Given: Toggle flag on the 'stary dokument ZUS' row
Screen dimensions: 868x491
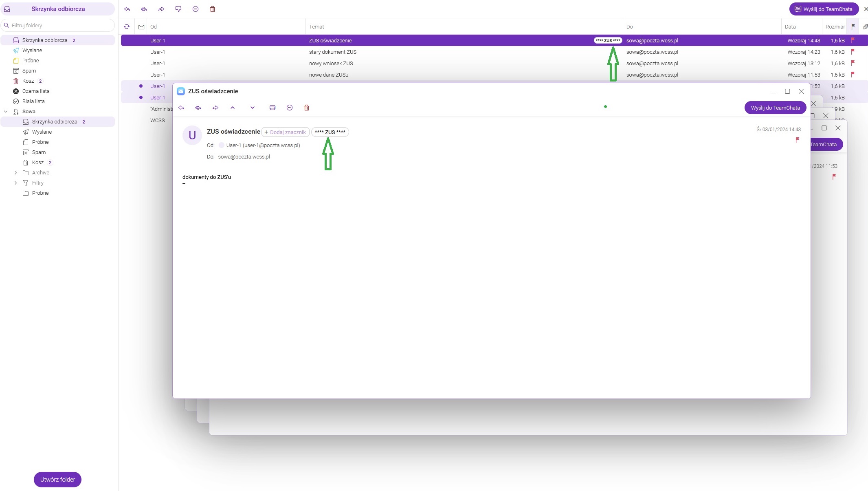Looking at the screenshot, I should 852,52.
